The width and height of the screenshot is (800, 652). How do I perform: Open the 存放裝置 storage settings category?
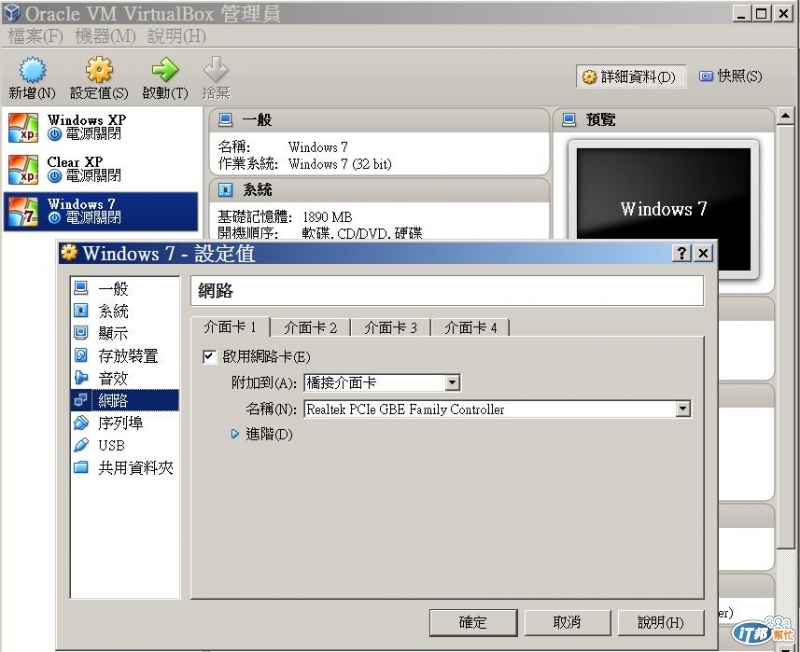pyautogui.click(x=125, y=356)
